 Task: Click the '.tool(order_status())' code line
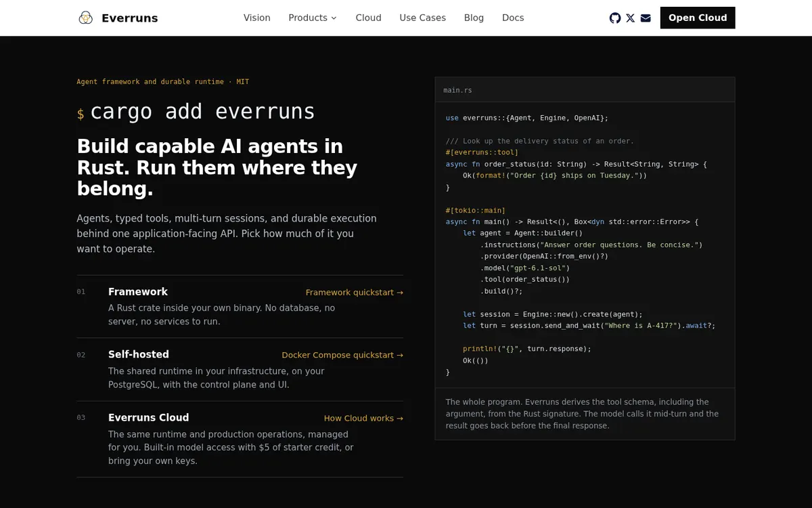point(525,279)
